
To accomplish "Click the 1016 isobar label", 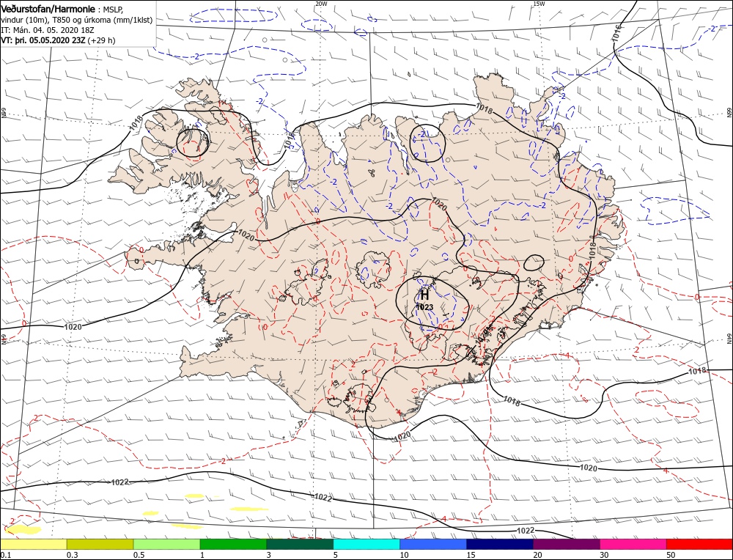I will click(617, 34).
